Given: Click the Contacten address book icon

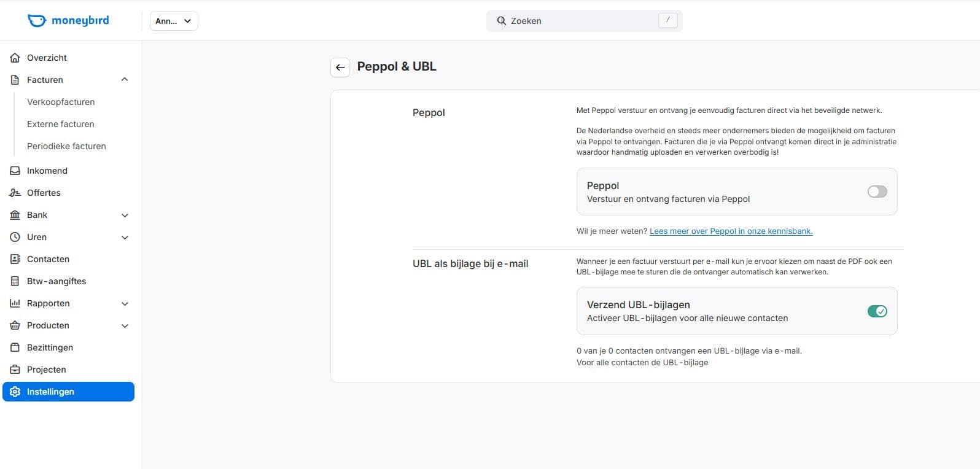Looking at the screenshot, I should [15, 259].
